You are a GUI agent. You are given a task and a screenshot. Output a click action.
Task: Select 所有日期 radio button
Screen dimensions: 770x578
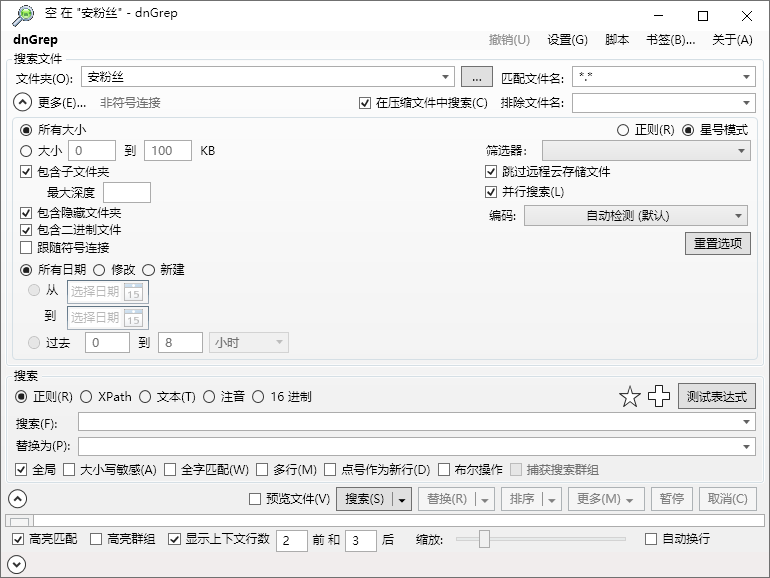[26, 270]
